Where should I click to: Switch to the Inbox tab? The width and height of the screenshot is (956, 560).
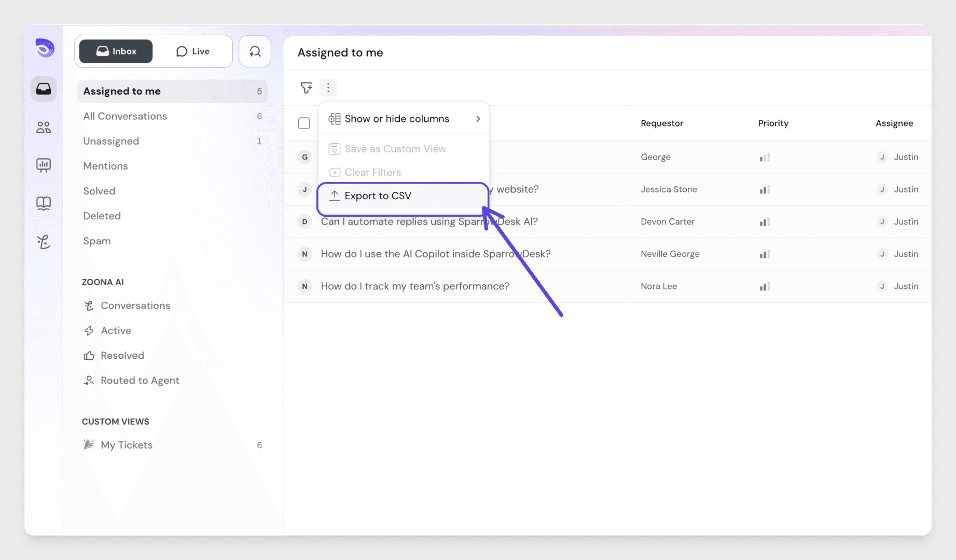pos(116,51)
